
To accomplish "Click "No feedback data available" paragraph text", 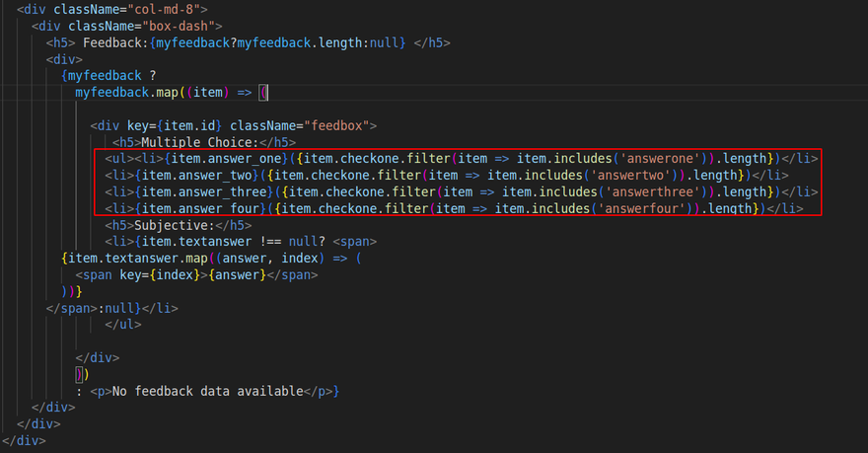I will point(207,392).
